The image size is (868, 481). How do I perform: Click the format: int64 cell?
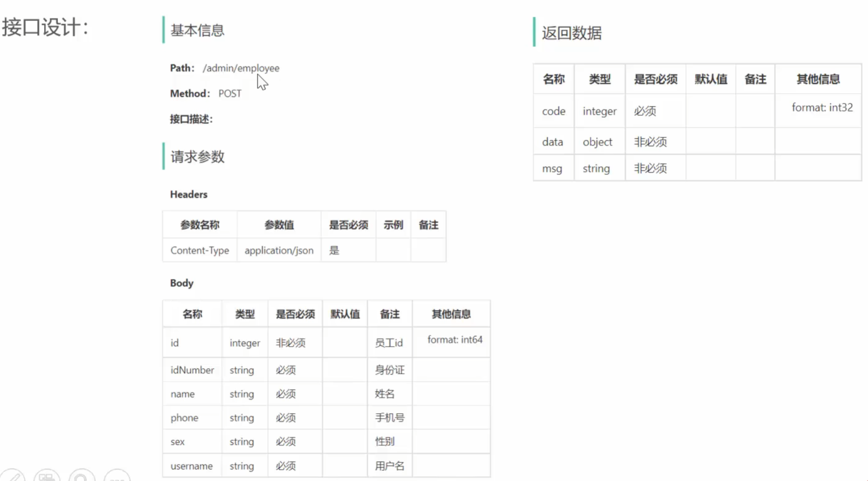(x=454, y=340)
